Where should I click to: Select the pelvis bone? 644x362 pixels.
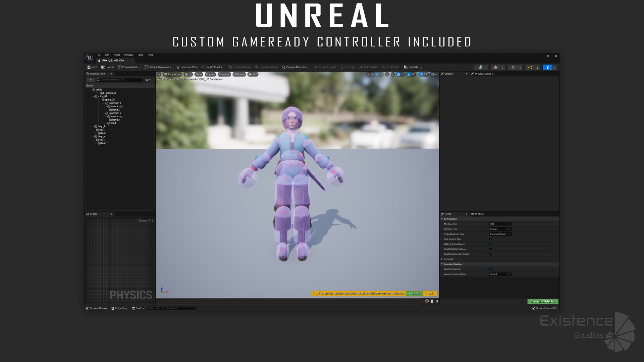(x=98, y=89)
